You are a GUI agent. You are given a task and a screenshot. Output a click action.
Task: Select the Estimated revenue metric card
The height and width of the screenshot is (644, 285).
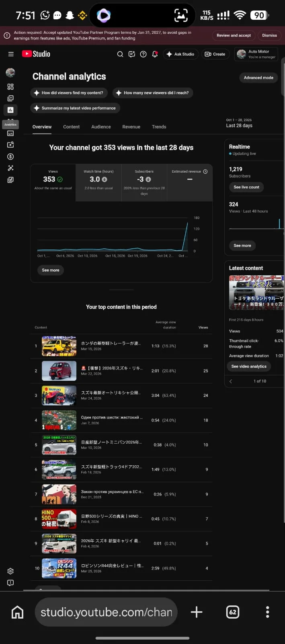pos(190,182)
